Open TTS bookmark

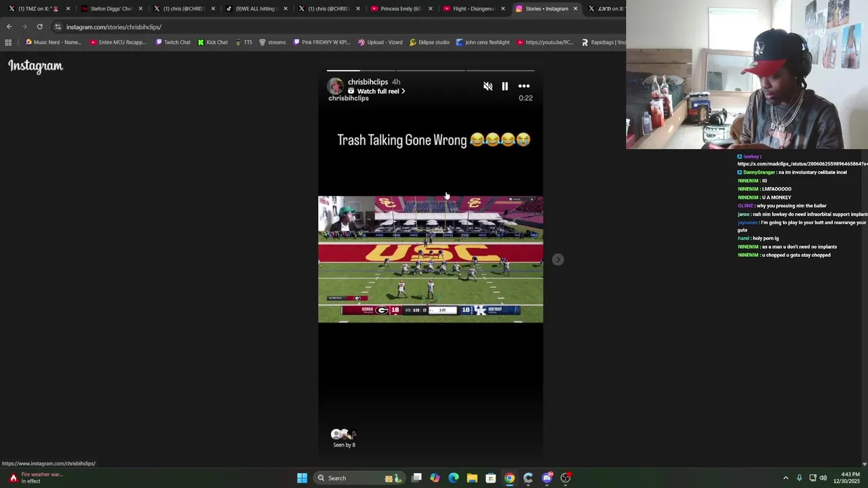tap(243, 42)
